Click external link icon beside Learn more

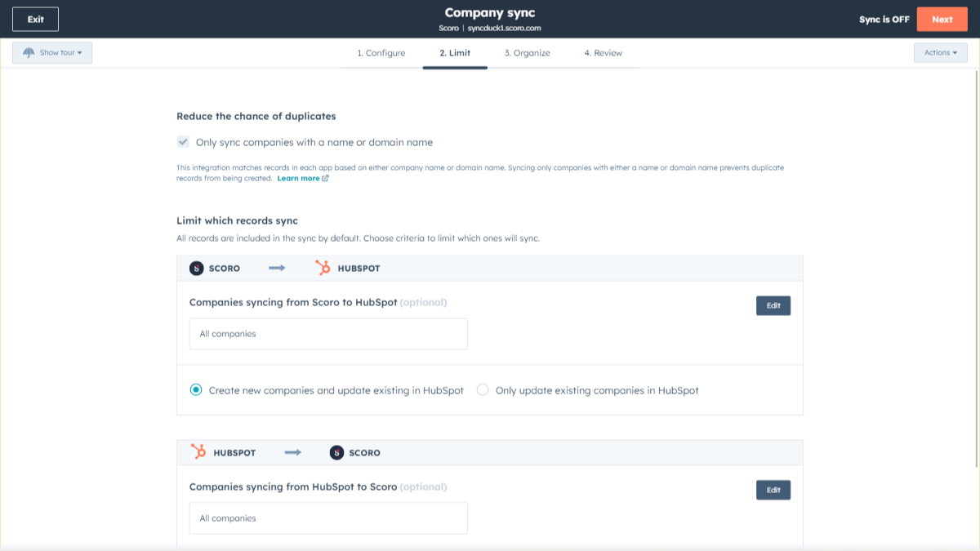(x=326, y=178)
